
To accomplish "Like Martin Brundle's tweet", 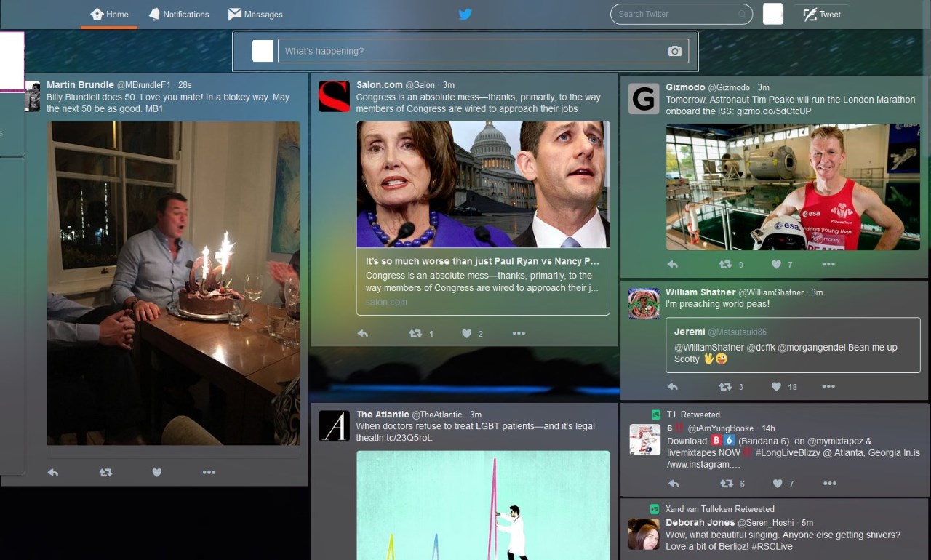I will (156, 472).
